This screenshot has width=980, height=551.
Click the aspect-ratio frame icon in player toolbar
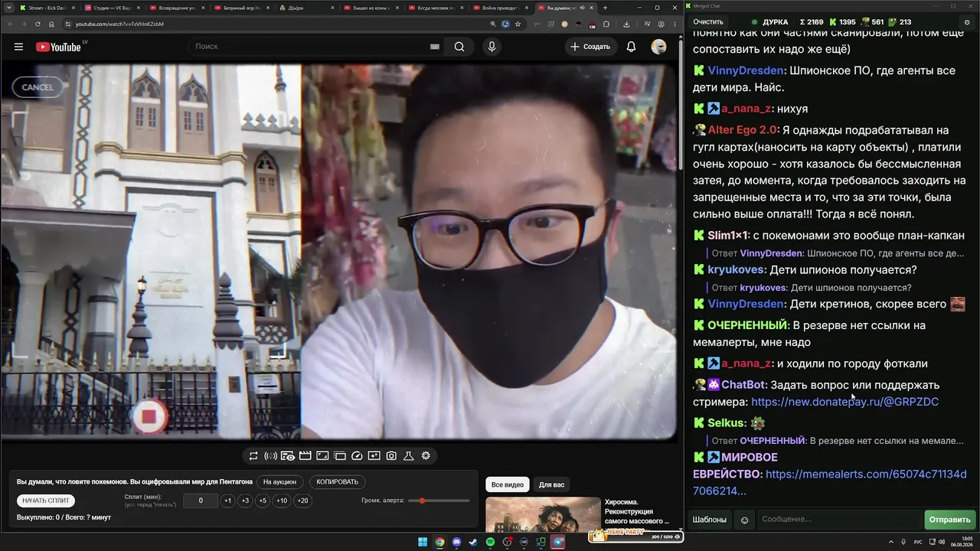point(322,456)
